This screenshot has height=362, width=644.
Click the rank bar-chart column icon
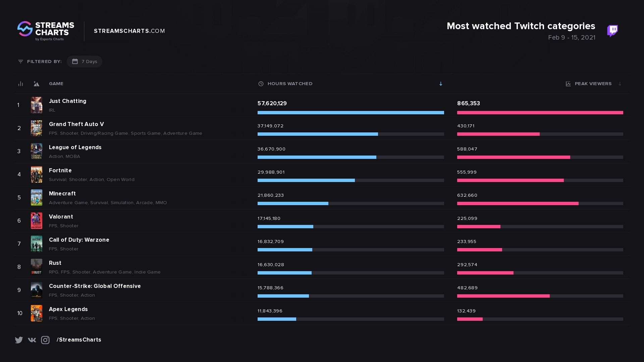[20, 84]
